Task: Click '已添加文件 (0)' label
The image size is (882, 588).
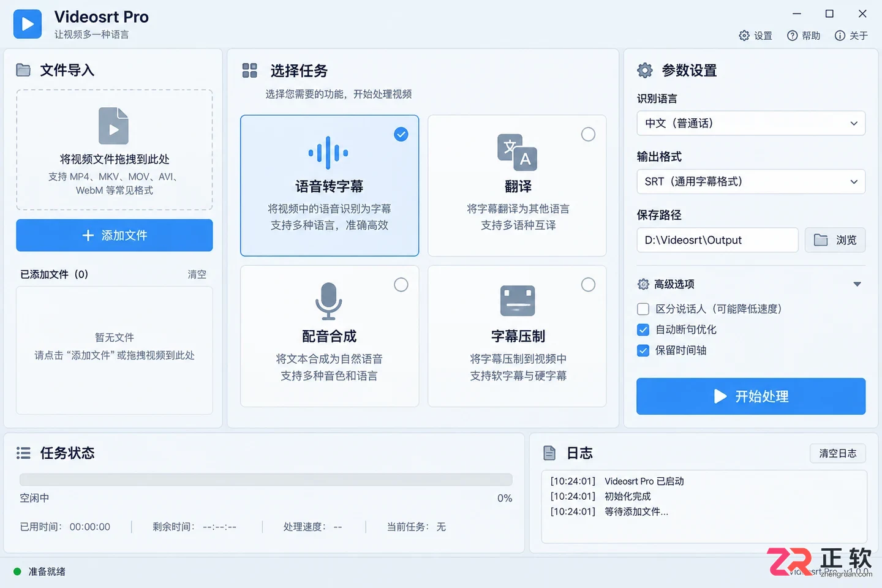Action: pyautogui.click(x=55, y=274)
